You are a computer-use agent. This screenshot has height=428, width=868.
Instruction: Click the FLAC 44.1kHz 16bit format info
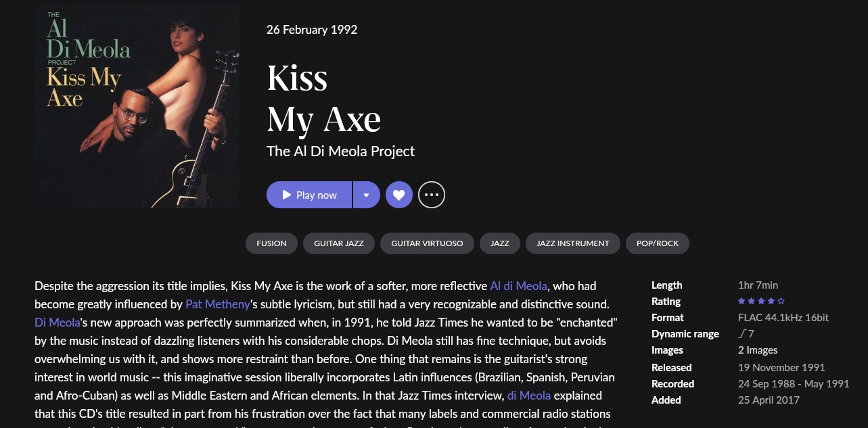click(783, 318)
